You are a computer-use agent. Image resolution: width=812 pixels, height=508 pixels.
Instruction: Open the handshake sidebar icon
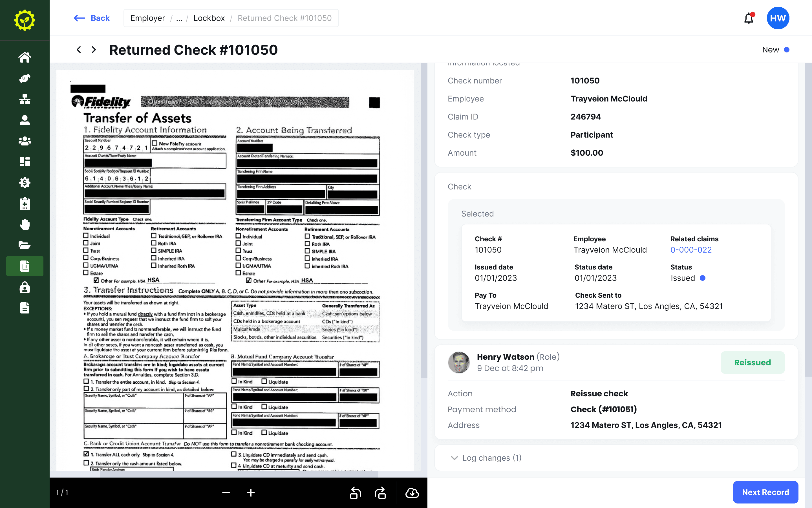coord(25,78)
